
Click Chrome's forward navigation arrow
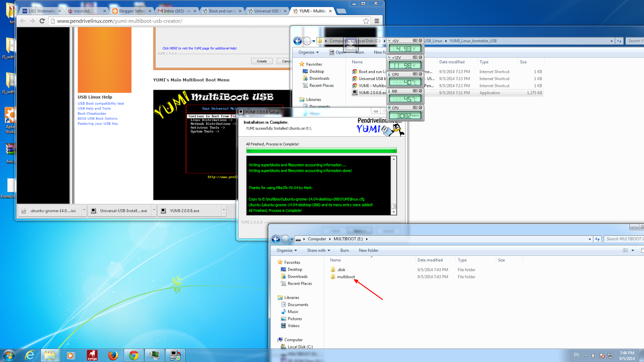[32, 21]
